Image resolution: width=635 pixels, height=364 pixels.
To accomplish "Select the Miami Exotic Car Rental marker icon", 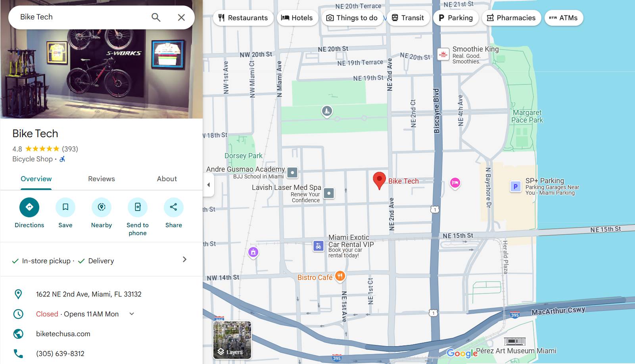I will [x=318, y=246].
